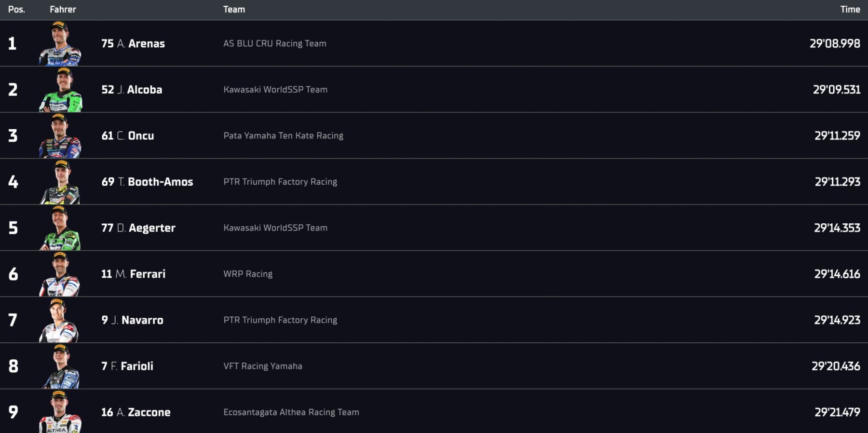Click rider name 16 A. Zaccone

pyautogui.click(x=136, y=412)
